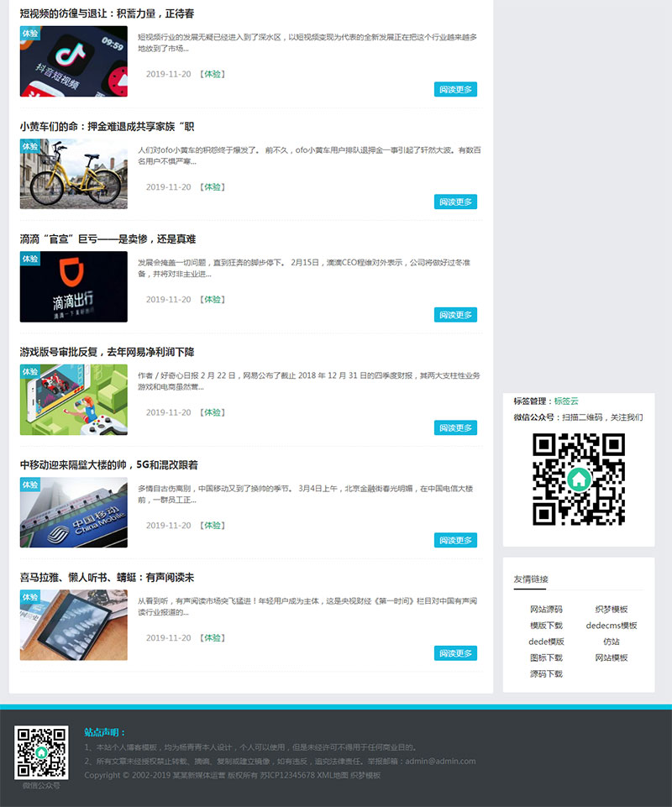Click the 2019-11-20 date of 喜马拉雅 article
This screenshot has height=807, width=672.
tap(168, 637)
